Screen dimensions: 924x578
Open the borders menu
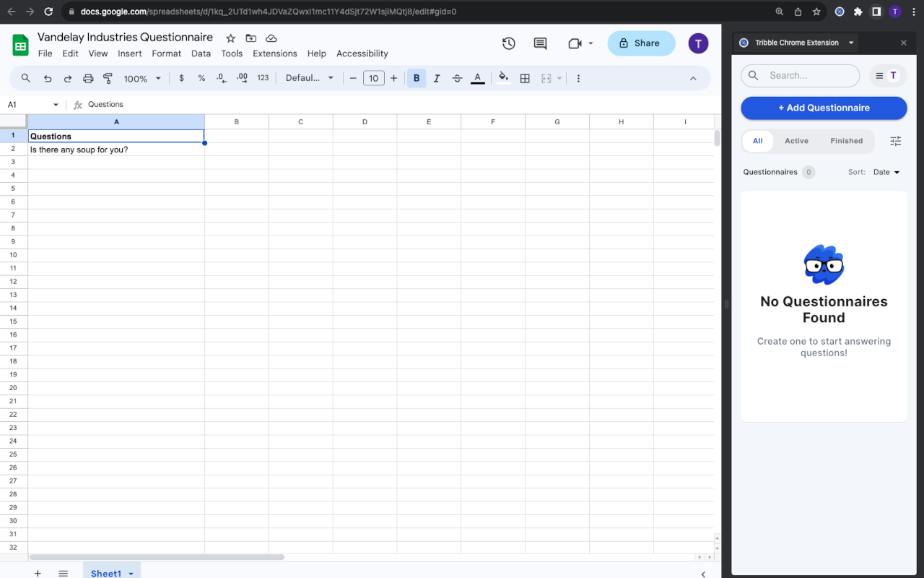tap(525, 78)
